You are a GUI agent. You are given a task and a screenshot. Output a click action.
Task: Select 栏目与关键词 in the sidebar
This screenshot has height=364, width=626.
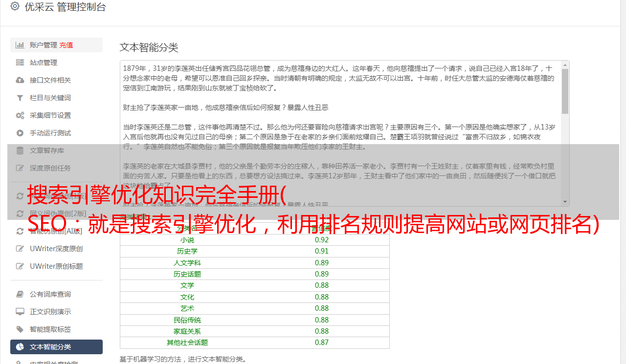[56, 98]
